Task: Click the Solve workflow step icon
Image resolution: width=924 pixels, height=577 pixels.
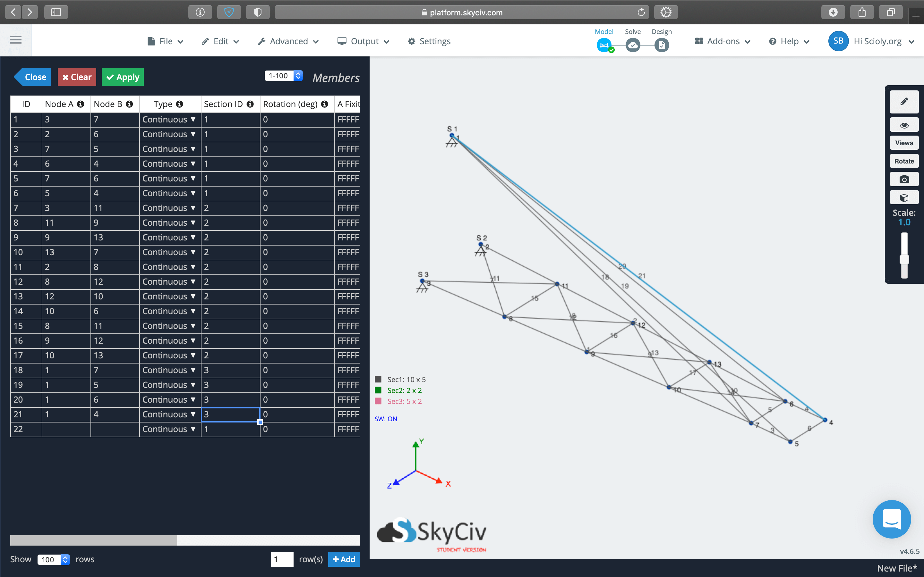Action: tap(633, 45)
